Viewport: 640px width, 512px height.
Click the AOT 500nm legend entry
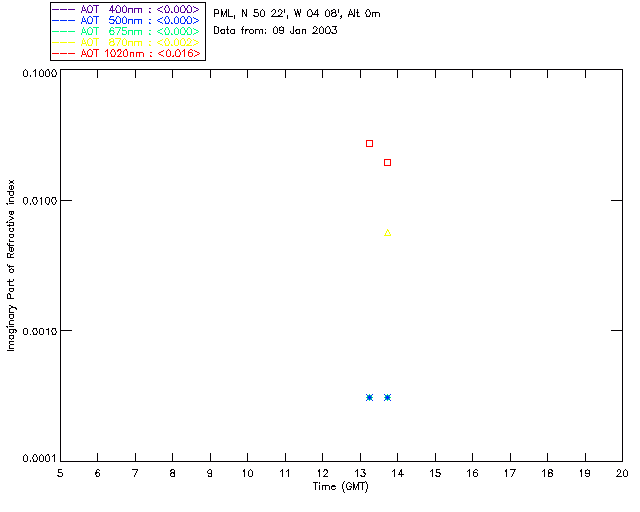[126, 20]
